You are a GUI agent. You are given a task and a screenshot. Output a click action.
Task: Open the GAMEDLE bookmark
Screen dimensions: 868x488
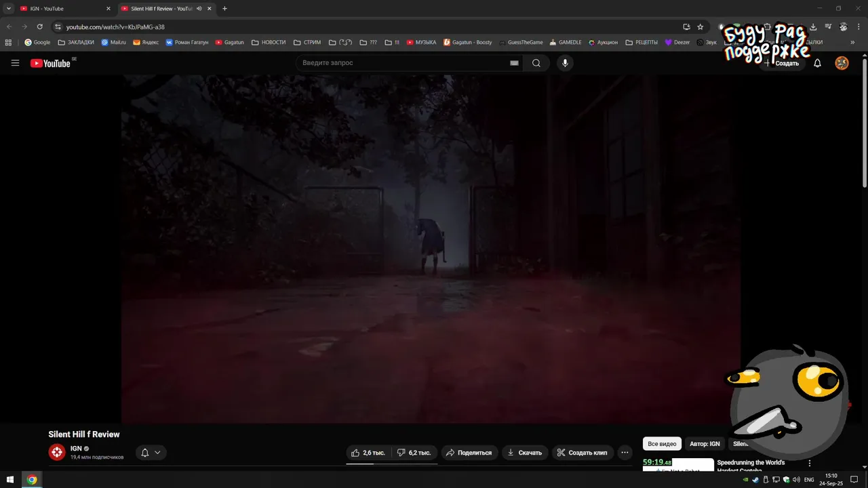(x=566, y=42)
